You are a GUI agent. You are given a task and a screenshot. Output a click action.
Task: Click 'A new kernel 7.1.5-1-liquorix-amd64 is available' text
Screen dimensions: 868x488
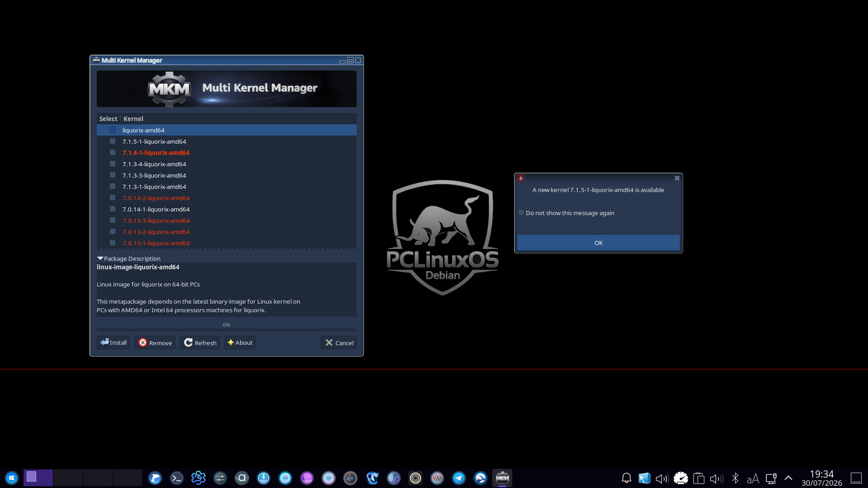click(x=598, y=190)
